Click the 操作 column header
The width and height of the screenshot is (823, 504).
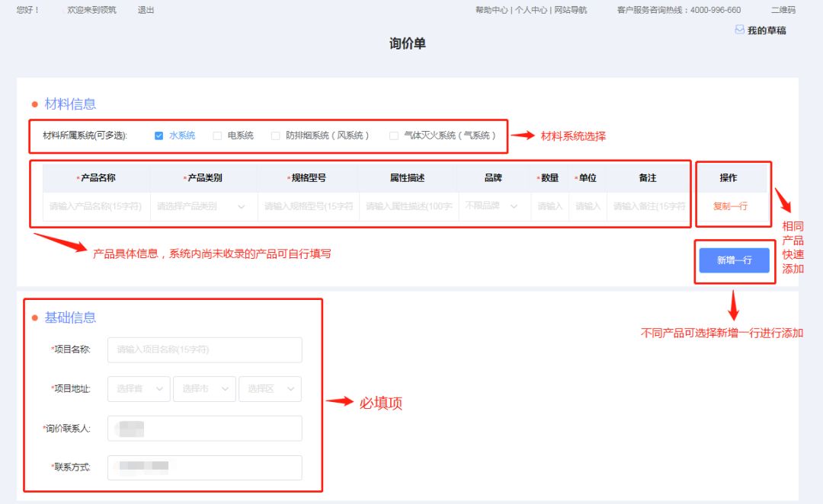coord(729,178)
